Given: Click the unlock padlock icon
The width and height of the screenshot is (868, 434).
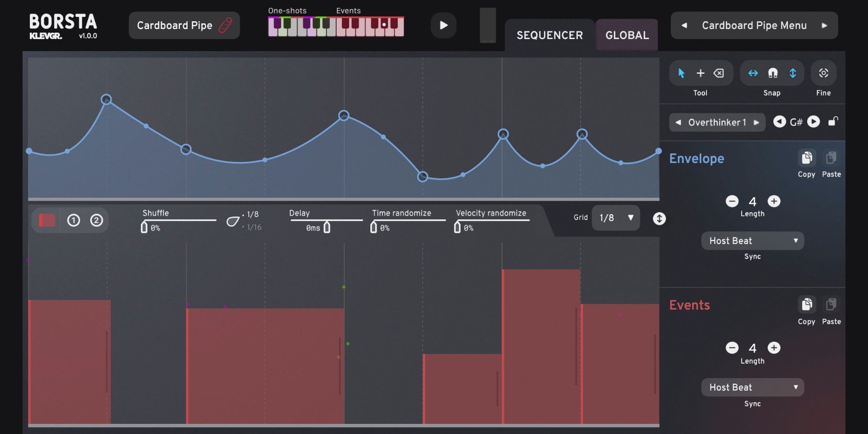Looking at the screenshot, I should 833,122.
